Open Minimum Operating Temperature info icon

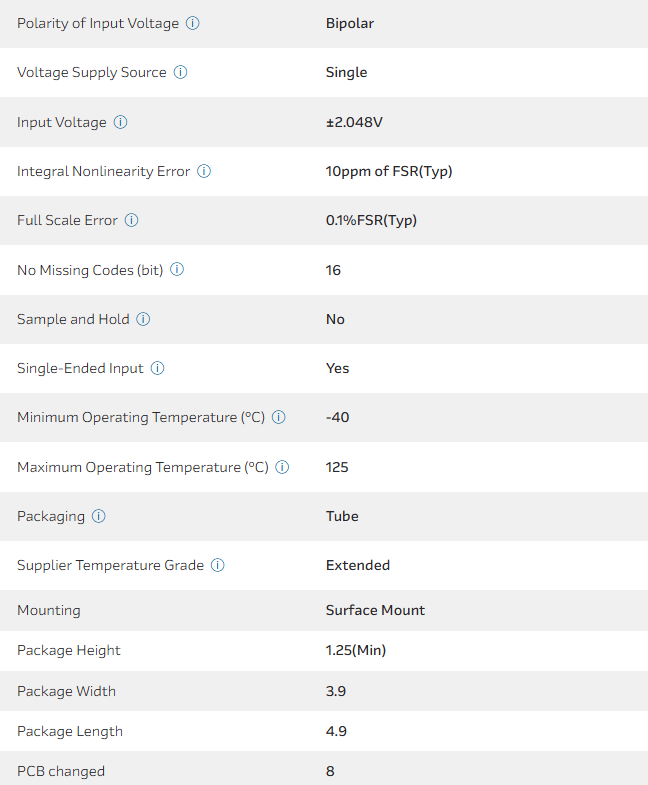(279, 417)
